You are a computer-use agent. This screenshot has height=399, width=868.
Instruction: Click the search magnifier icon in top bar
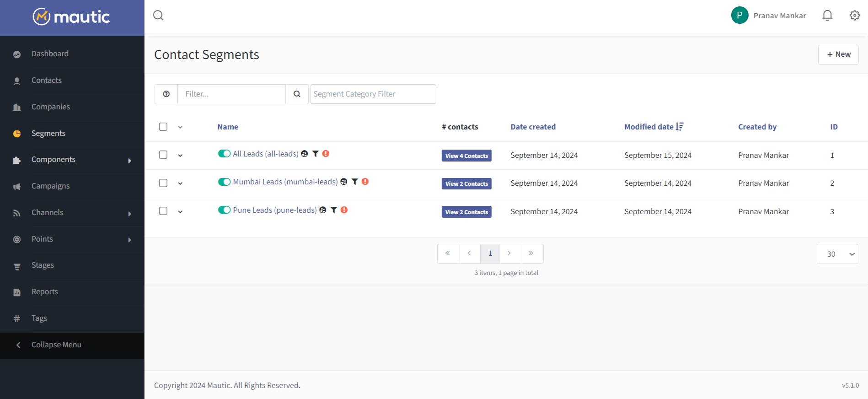[x=158, y=16]
